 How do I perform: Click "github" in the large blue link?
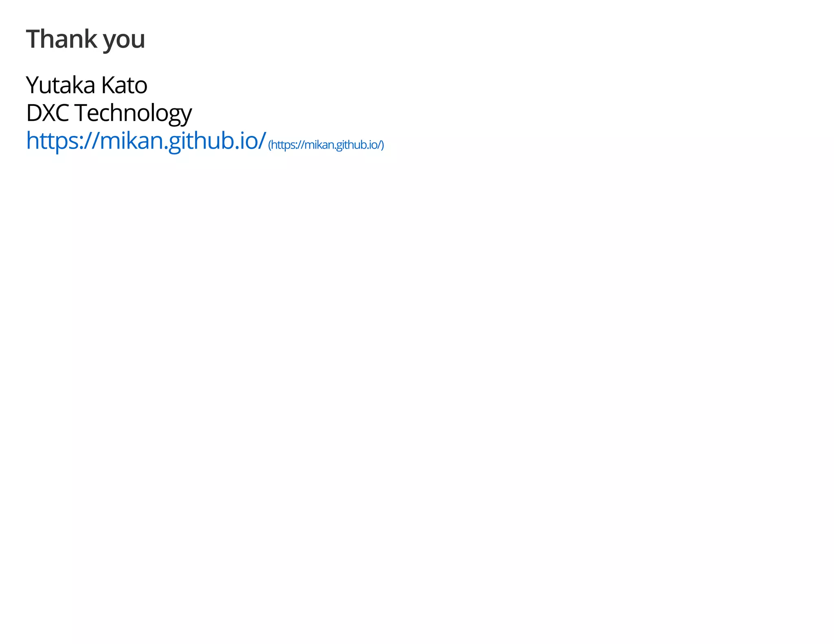click(200, 141)
